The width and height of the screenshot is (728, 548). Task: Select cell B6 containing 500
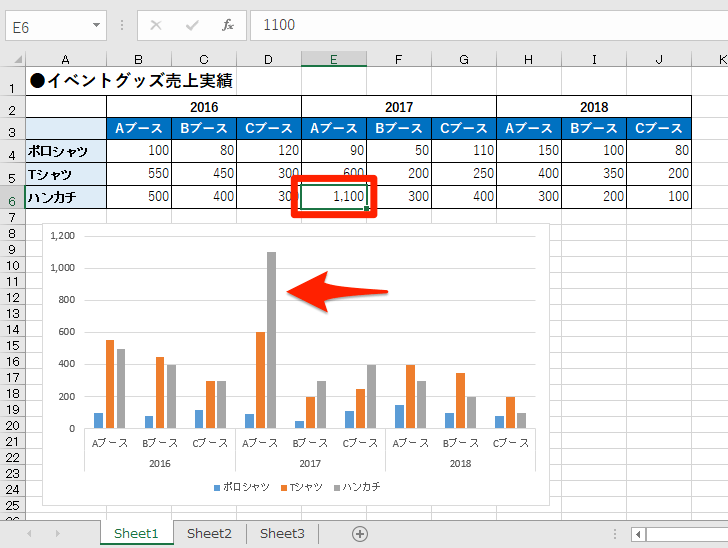pos(139,197)
